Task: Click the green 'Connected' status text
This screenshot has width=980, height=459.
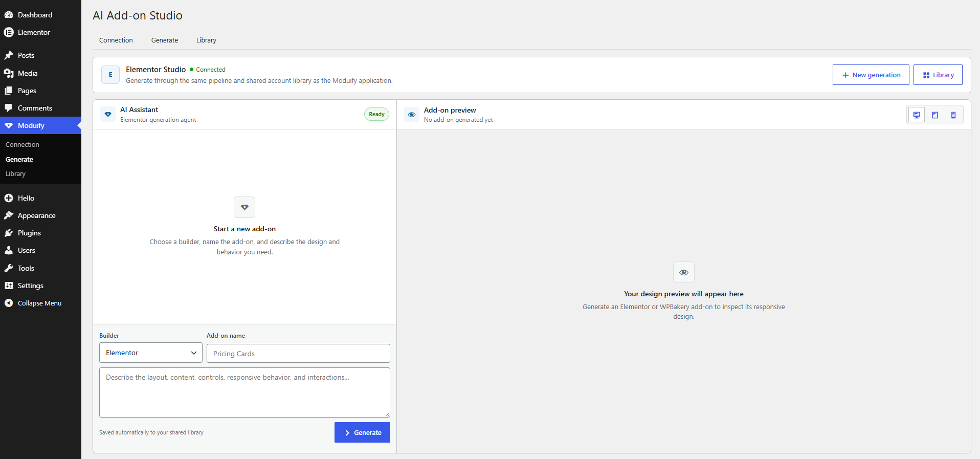Action: coord(211,70)
